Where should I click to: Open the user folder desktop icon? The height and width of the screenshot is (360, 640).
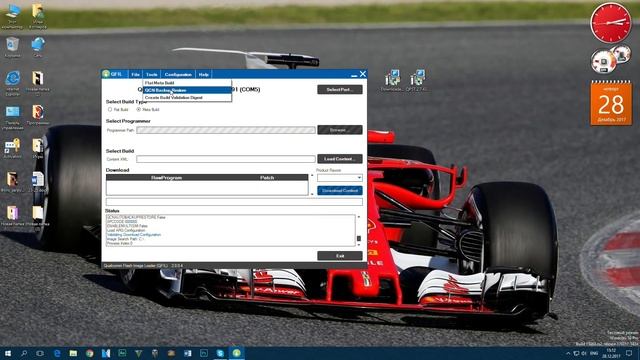click(38, 17)
